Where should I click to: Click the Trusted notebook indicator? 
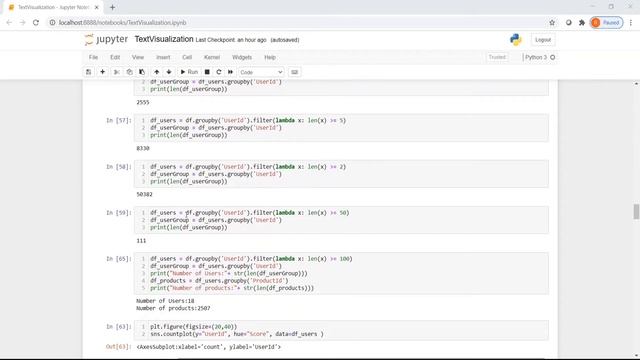pos(497,57)
